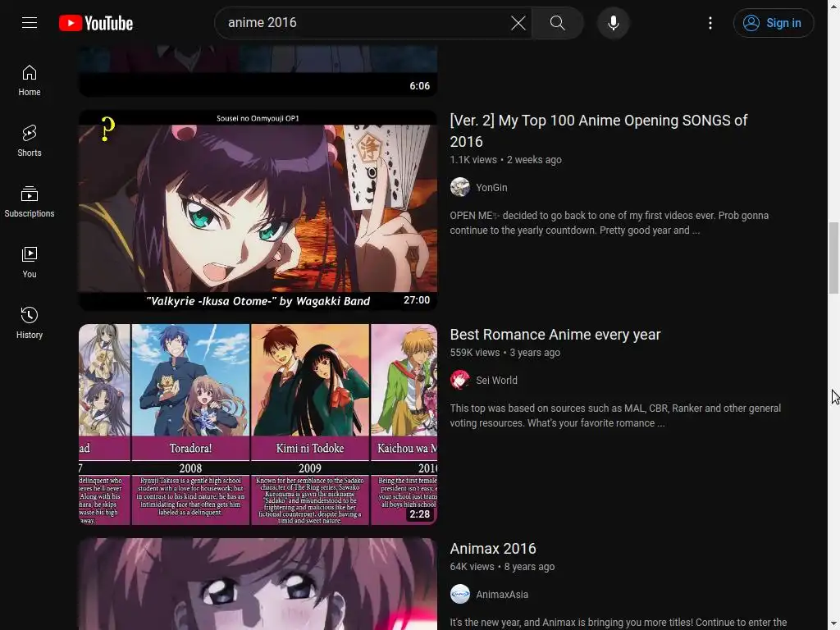The image size is (840, 630).
Task: Click the Sign in button
Action: (x=774, y=23)
